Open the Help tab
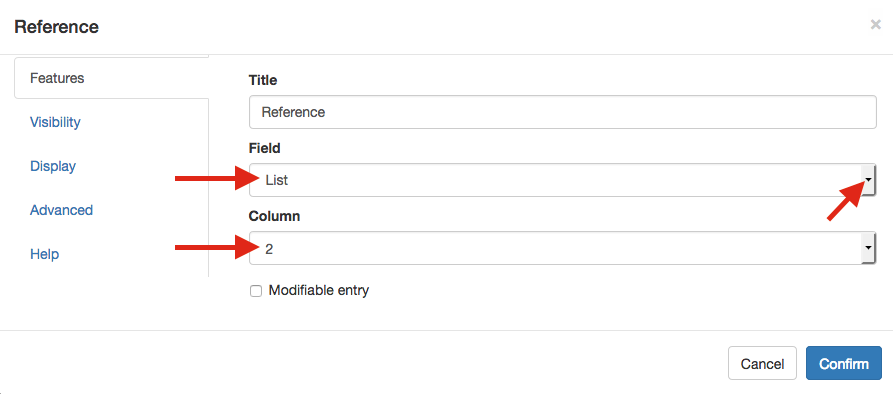Viewport: 893px width, 394px height. coord(44,254)
